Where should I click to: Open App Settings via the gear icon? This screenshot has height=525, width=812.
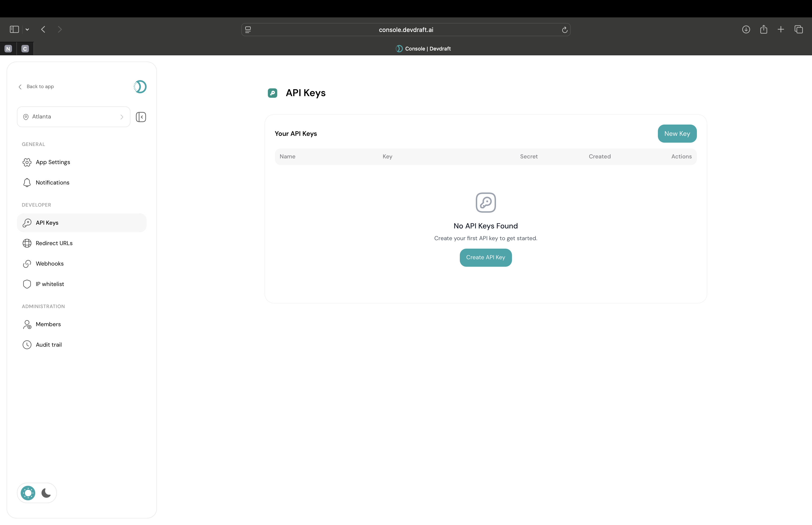tap(27, 162)
